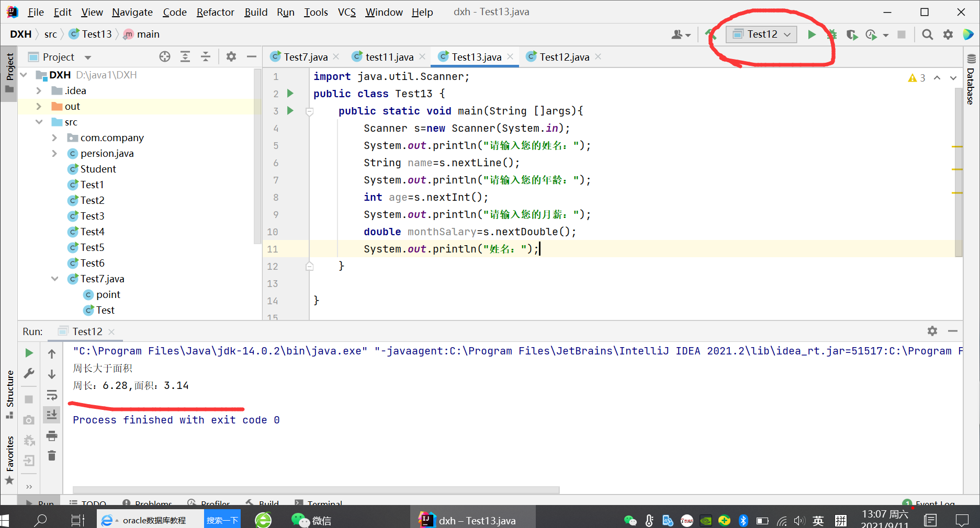Collapse all in Project panel
The width and height of the screenshot is (980, 528).
coord(206,57)
